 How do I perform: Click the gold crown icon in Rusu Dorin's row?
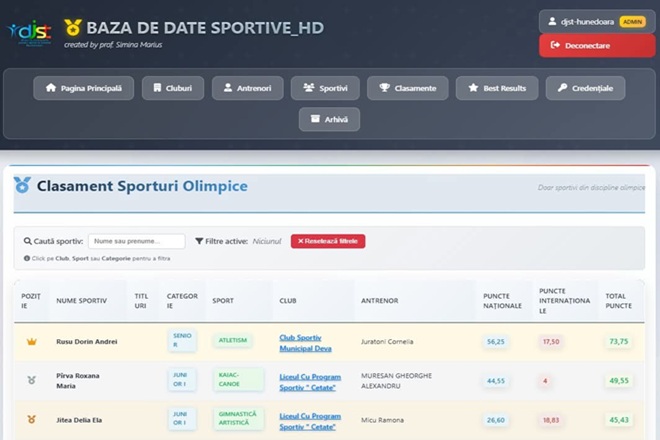pos(32,341)
